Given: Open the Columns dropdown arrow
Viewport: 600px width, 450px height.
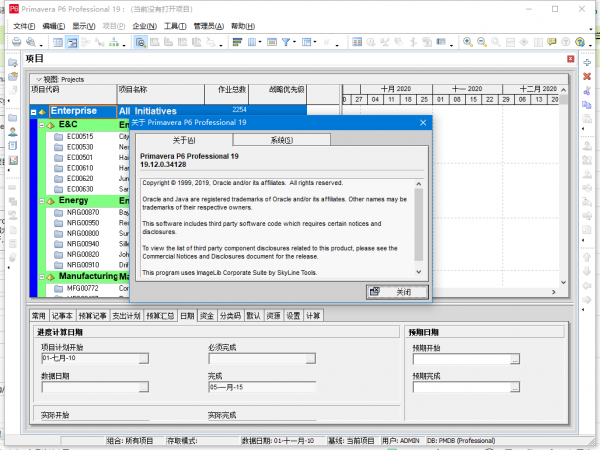Looking at the screenshot, I should click(x=260, y=42).
